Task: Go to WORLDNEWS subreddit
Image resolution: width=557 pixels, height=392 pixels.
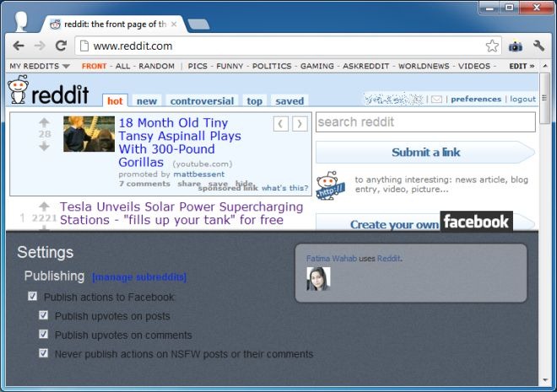Action: coord(424,66)
